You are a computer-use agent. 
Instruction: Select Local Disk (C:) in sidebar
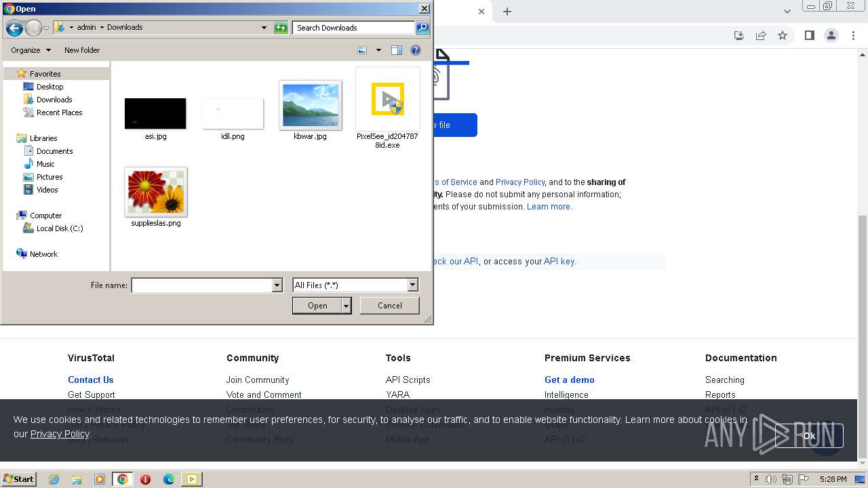tap(59, 228)
